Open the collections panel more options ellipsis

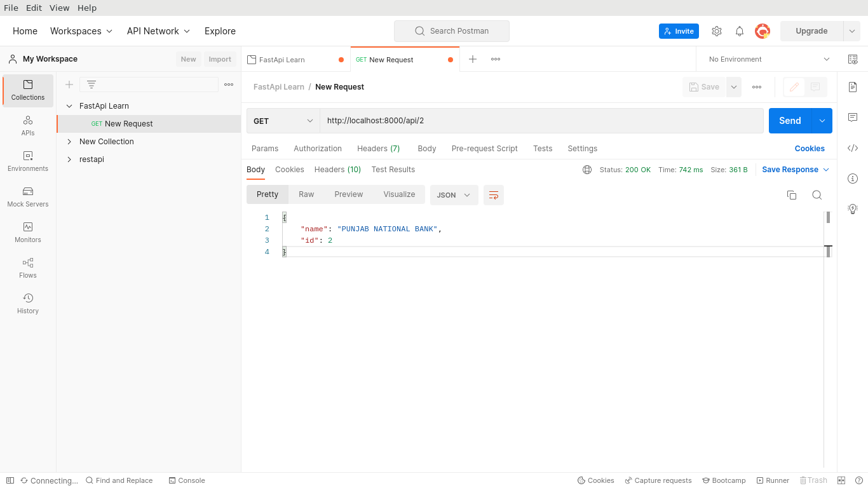pos(229,85)
